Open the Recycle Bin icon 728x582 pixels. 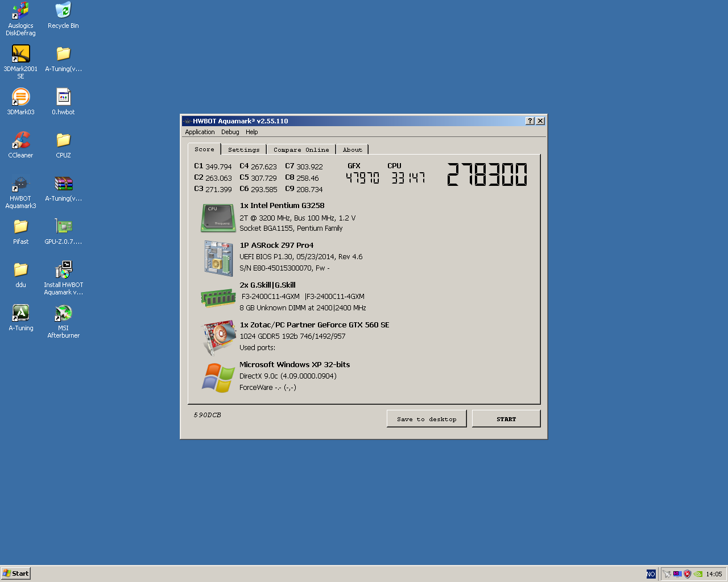[x=63, y=15]
